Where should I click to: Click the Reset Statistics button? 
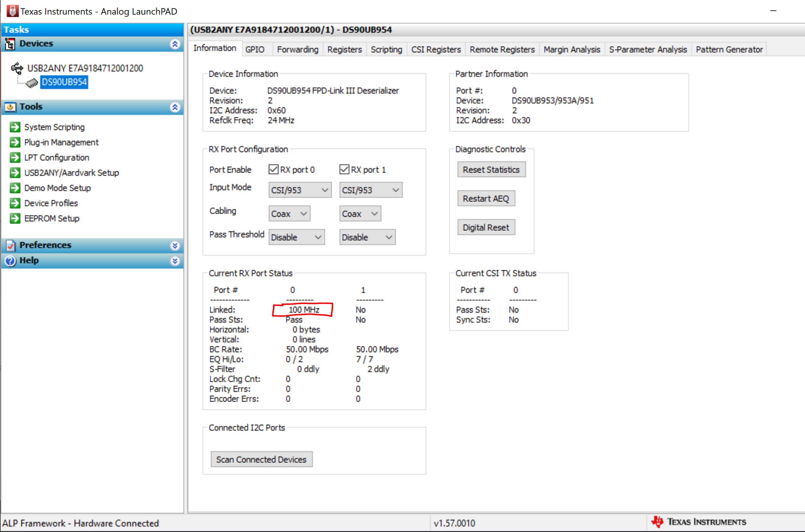point(491,169)
